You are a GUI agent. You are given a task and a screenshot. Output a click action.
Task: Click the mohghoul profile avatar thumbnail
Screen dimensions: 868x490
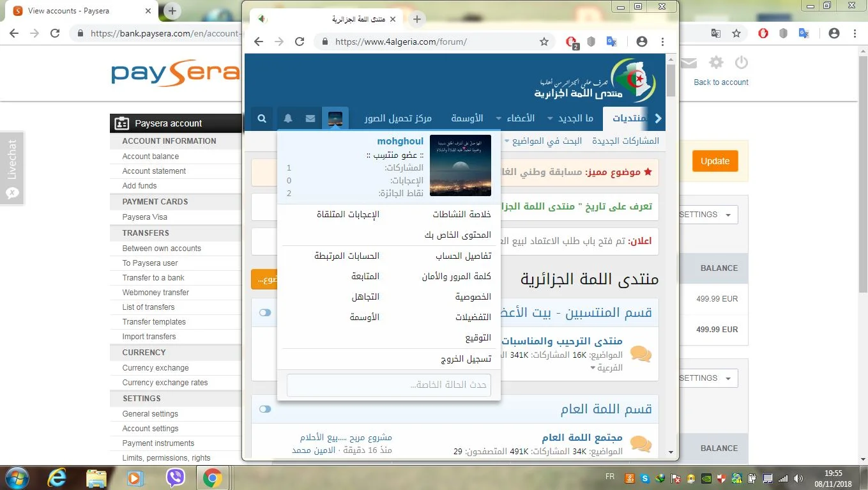460,165
